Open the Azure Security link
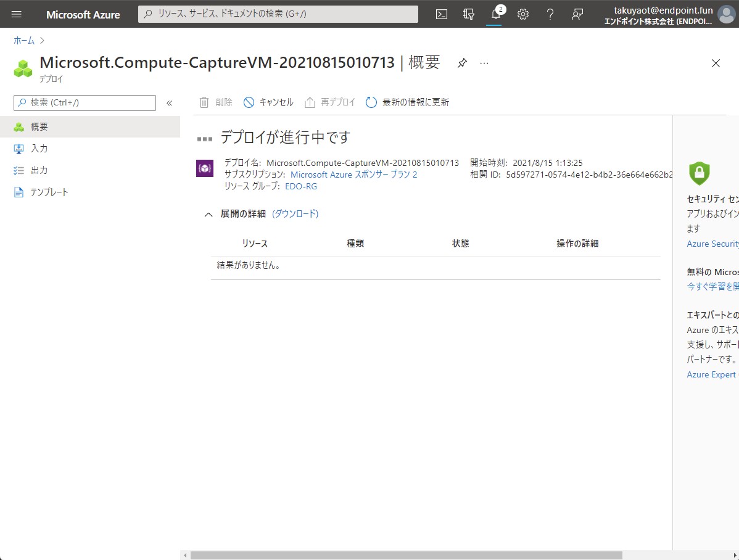Image resolution: width=739 pixels, height=560 pixels. pos(712,244)
